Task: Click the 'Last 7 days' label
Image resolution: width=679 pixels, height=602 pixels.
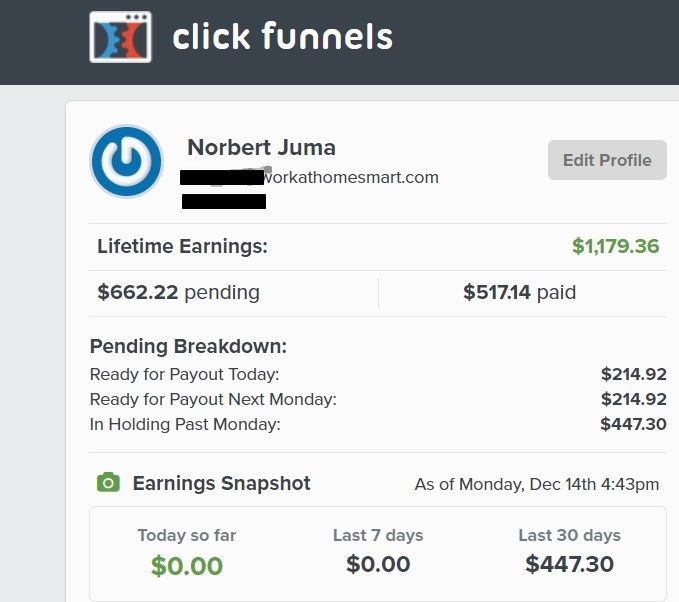Action: pyautogui.click(x=378, y=535)
